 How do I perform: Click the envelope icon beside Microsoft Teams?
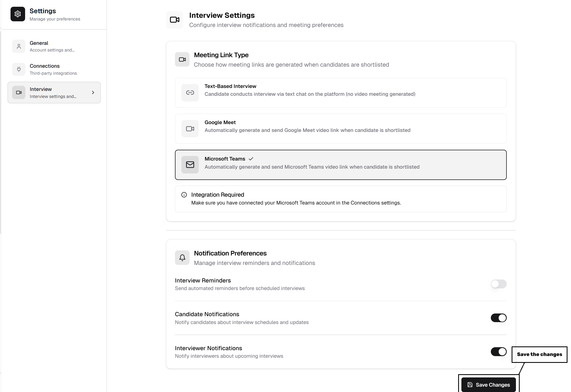pos(190,165)
